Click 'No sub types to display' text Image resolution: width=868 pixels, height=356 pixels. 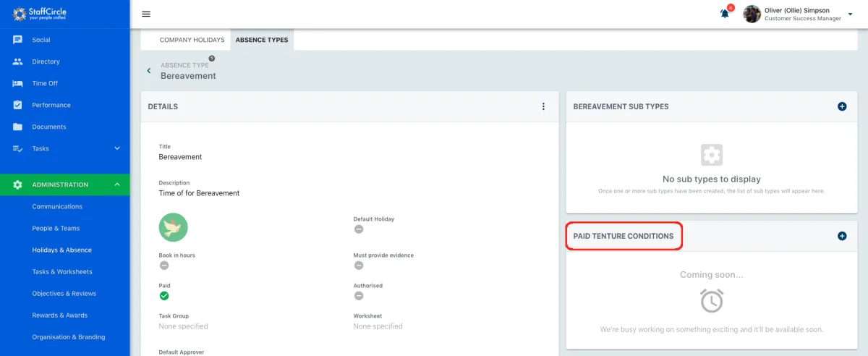tap(712, 179)
